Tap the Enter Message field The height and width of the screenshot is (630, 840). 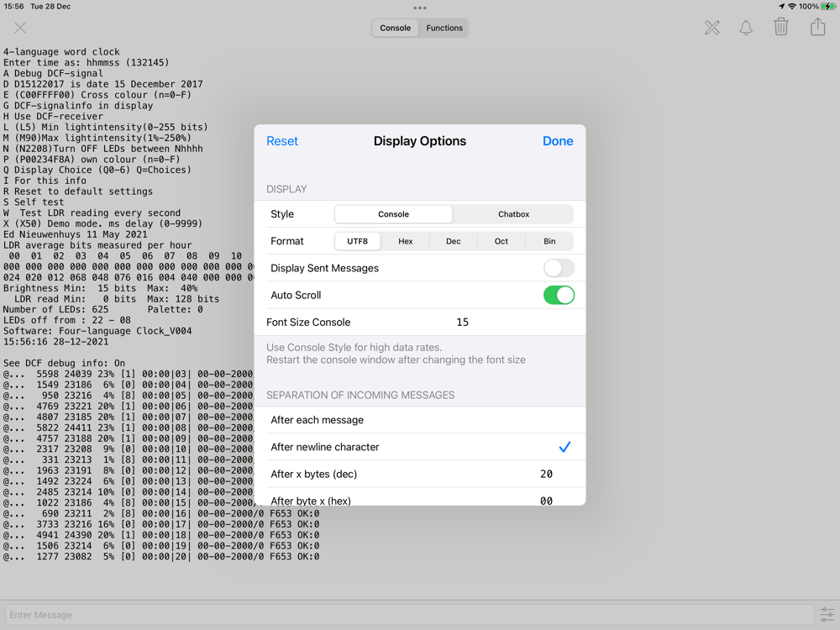(x=409, y=615)
